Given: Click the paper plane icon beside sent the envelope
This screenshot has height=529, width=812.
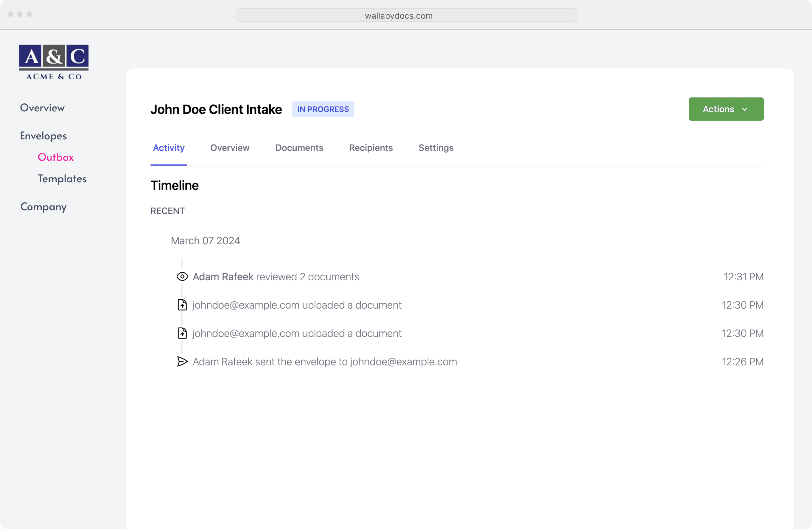Looking at the screenshot, I should [182, 362].
